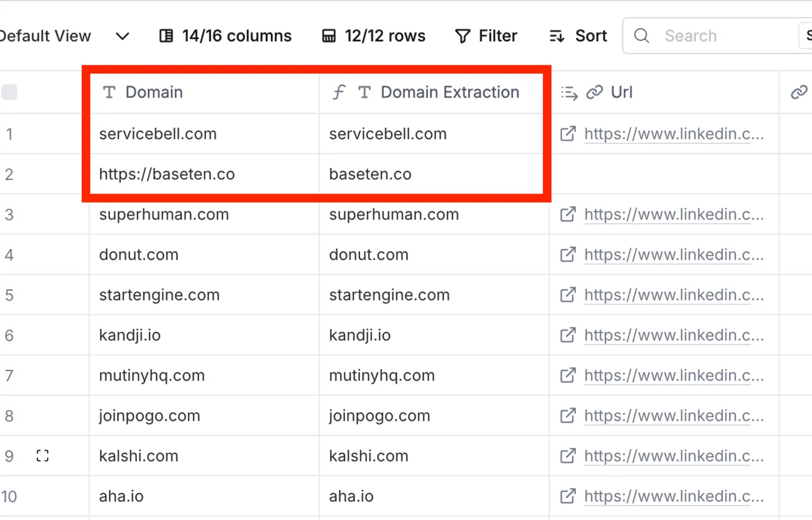This screenshot has height=520, width=812.
Task: Open the 14/16 columns selector
Action: [x=225, y=36]
